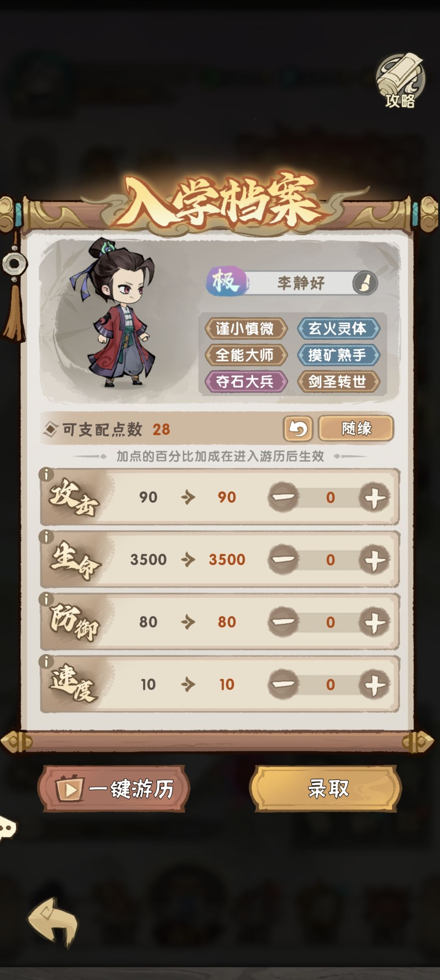Image resolution: width=440 pixels, height=980 pixels.
Task: Select the 夺石大兵 purple trait tag
Action: (x=246, y=382)
